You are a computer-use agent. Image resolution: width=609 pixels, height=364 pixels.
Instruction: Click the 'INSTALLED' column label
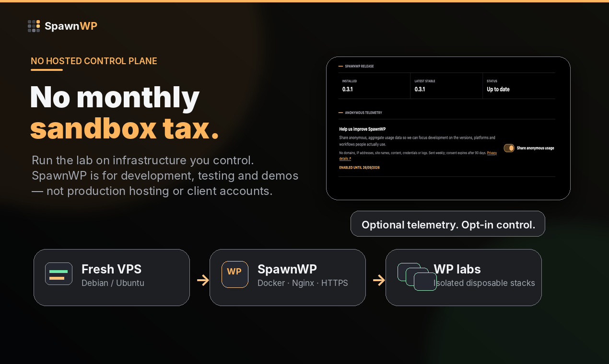click(350, 81)
